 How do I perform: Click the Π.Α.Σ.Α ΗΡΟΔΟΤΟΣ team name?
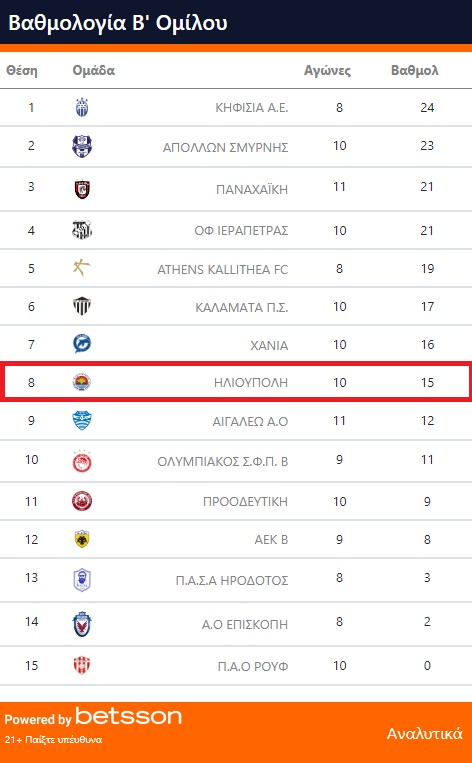click(232, 581)
